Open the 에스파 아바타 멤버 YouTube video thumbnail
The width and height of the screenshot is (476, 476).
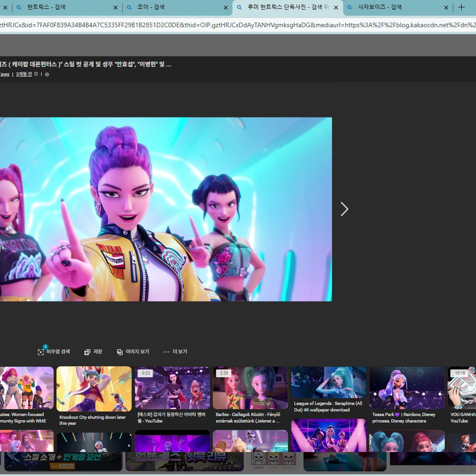click(172, 387)
